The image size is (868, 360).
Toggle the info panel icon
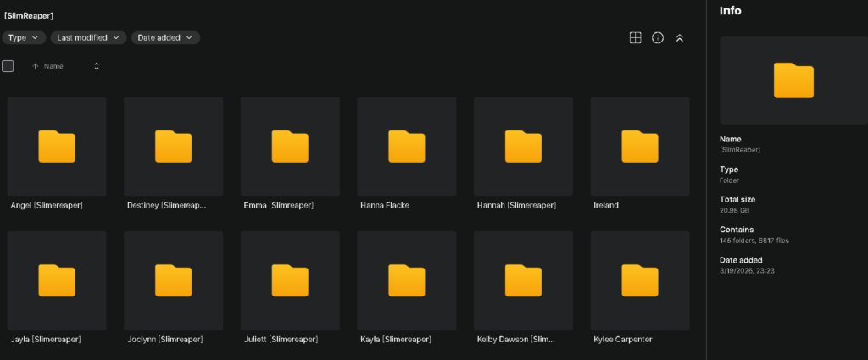(658, 37)
